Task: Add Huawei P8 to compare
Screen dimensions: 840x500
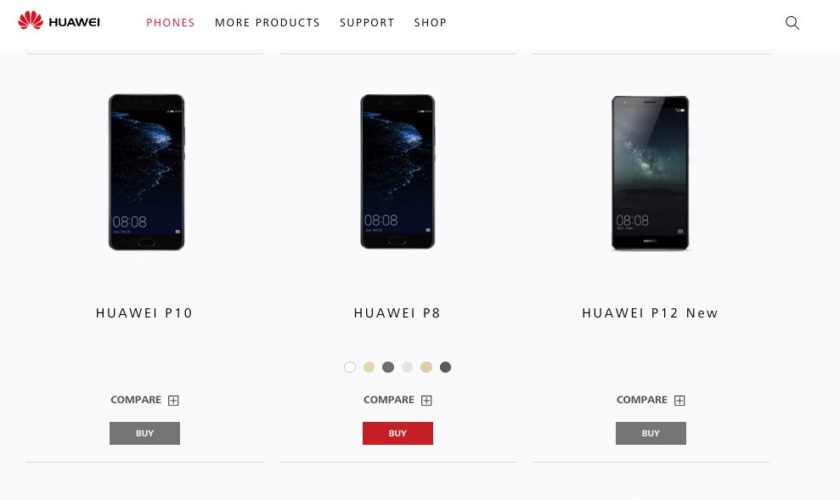Action: (x=398, y=400)
